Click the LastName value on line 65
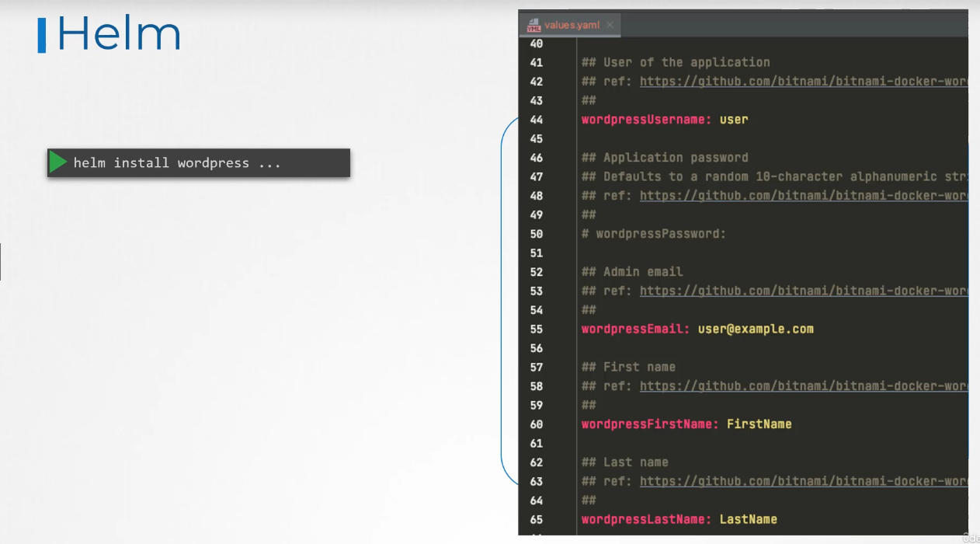Screen dimensions: 980x544 [748, 519]
